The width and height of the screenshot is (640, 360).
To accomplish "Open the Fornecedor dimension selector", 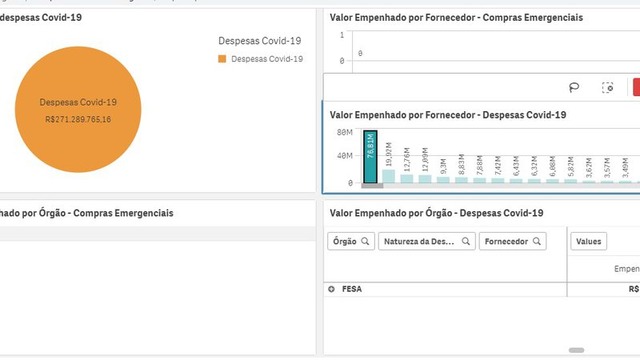I will pos(513,241).
